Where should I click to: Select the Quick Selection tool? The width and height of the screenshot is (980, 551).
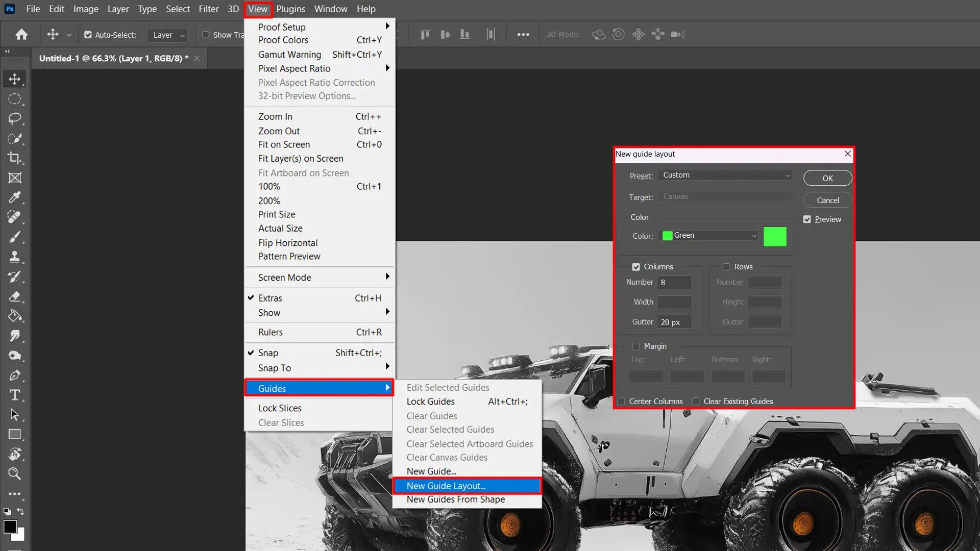tap(14, 138)
